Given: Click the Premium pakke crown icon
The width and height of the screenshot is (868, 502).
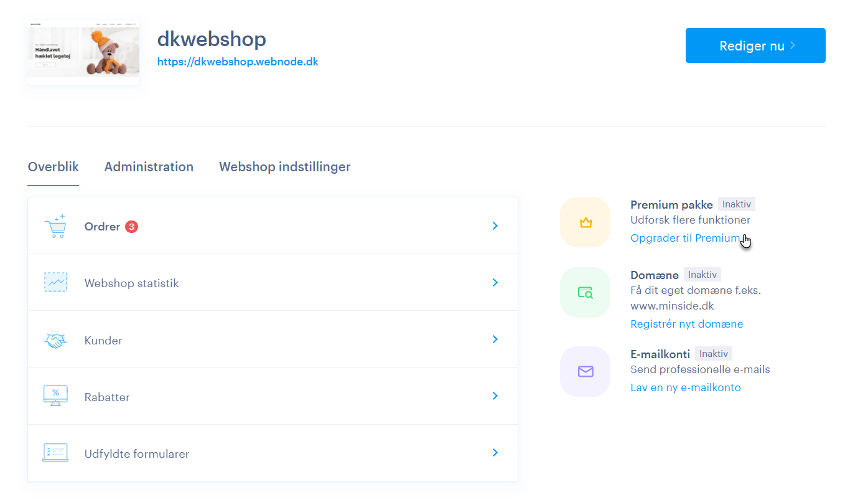Looking at the screenshot, I should tap(585, 222).
